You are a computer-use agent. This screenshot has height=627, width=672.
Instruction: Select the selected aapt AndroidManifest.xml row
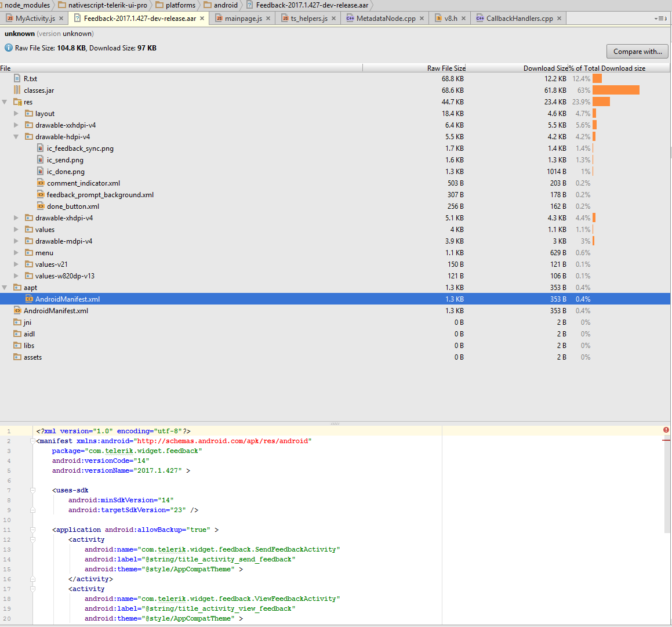point(335,299)
